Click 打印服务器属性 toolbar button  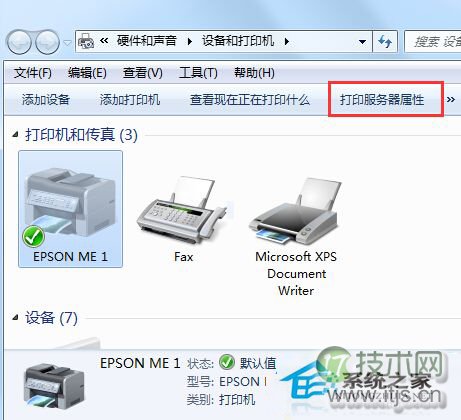[x=382, y=99]
